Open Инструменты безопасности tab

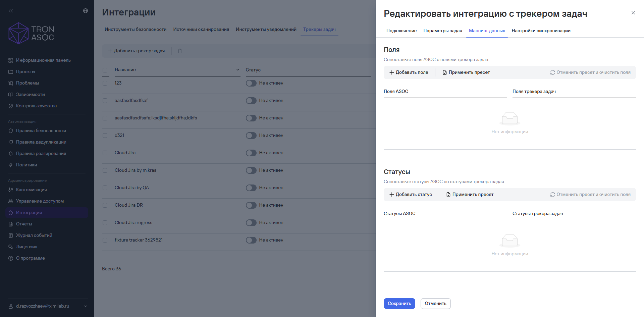tap(136, 30)
